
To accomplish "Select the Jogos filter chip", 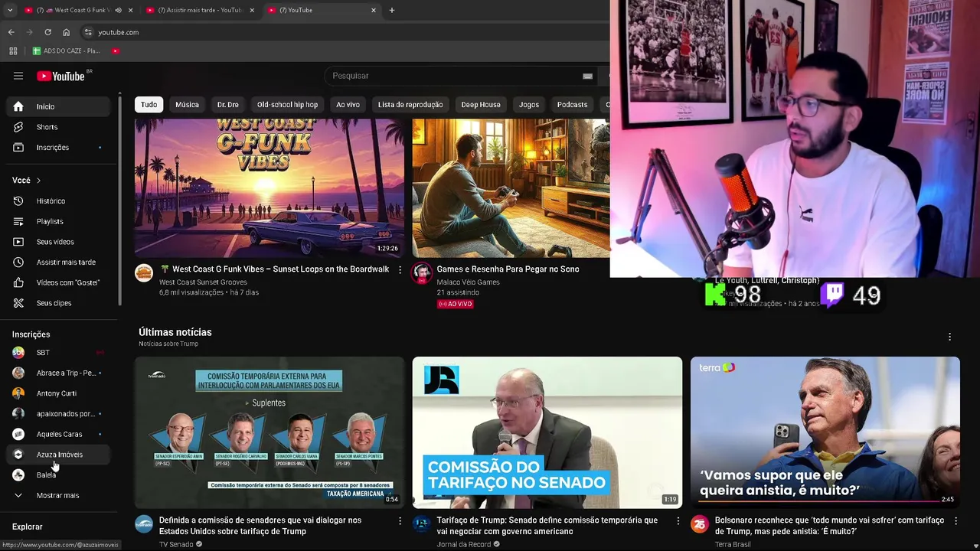I will 529,105.
